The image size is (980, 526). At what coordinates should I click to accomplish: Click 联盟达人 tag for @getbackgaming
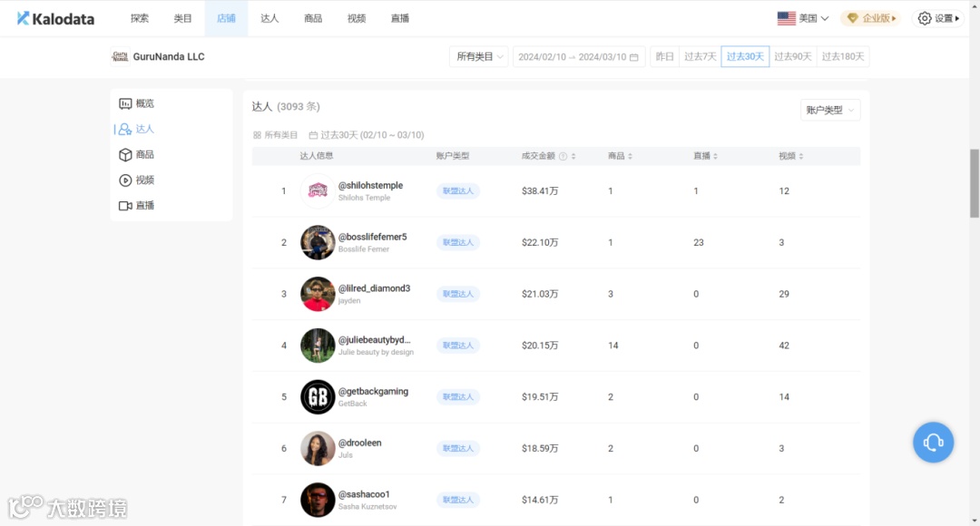point(458,397)
